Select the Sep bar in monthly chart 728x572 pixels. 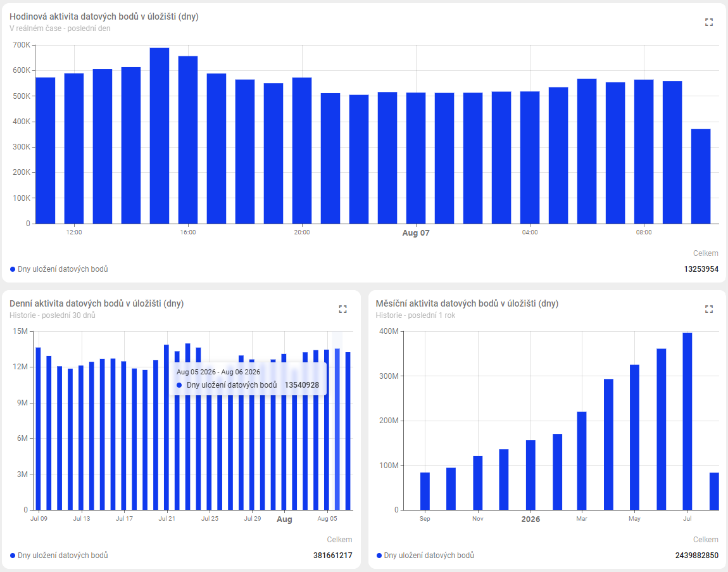[425, 491]
